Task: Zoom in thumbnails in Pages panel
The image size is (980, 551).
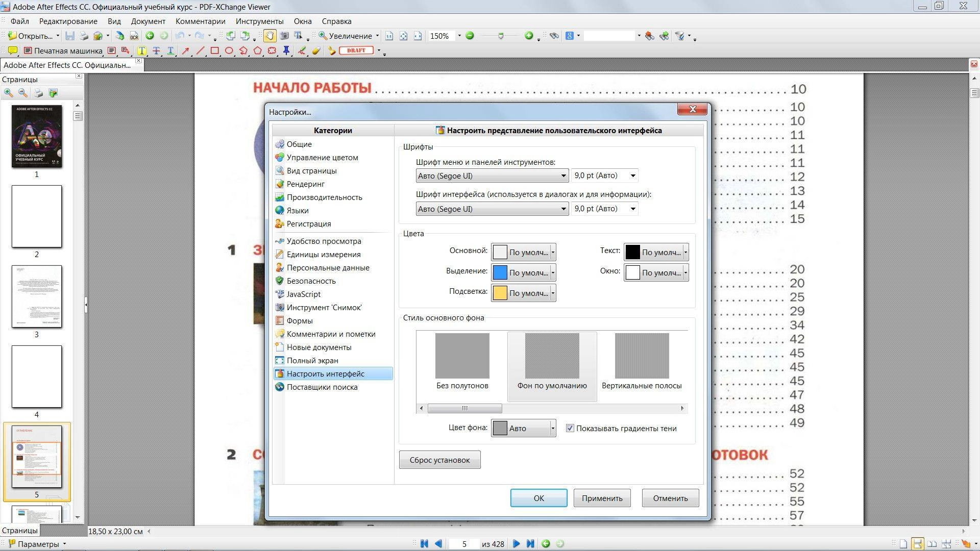Action: 9,93
